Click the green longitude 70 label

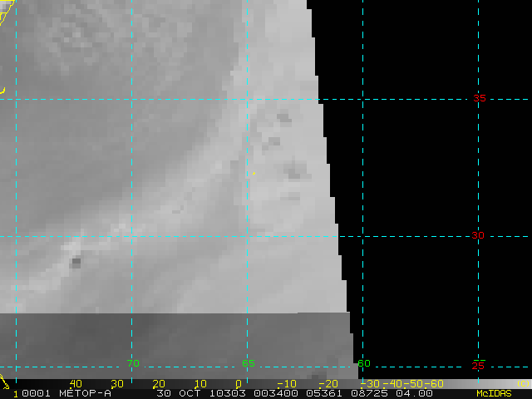click(x=132, y=363)
